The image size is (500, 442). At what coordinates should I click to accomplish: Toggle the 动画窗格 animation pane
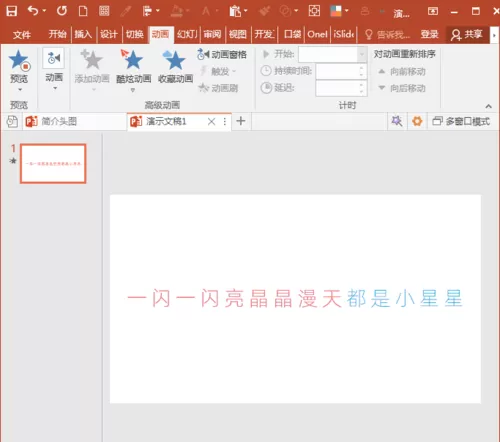(222, 54)
